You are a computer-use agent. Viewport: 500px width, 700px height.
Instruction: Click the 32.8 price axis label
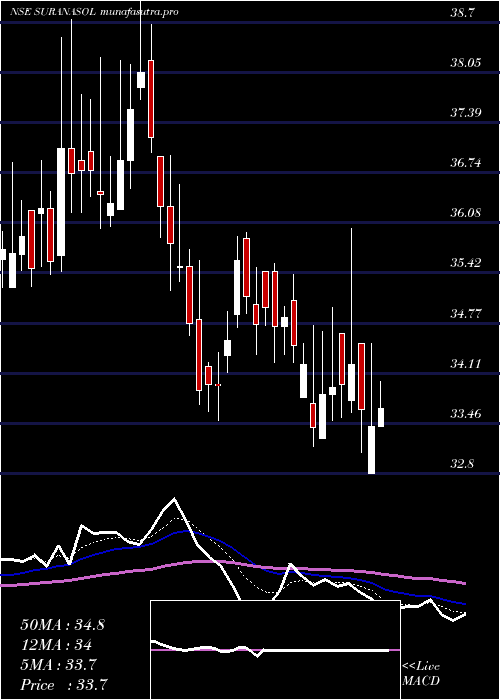[x=462, y=463]
